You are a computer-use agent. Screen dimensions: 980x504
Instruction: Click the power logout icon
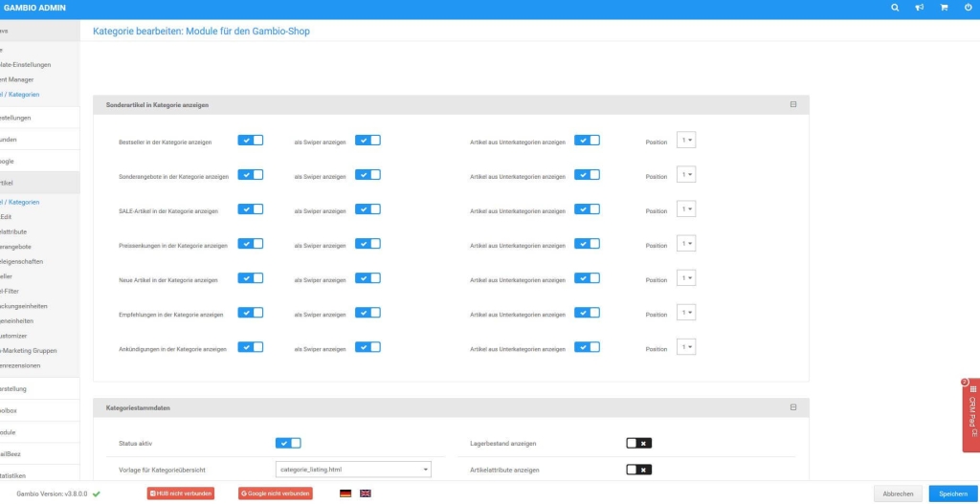968,8
